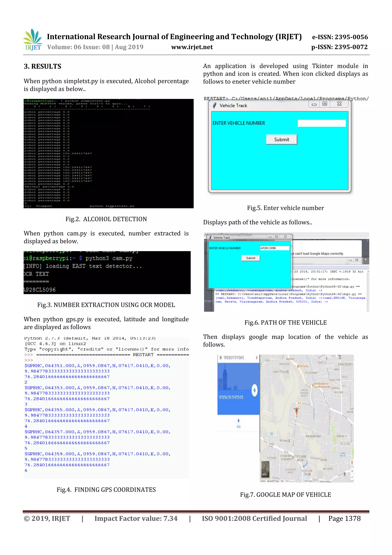Zoom in on the Google map
The width and height of the screenshot is (392, 555).
pyautogui.click(x=352, y=471)
